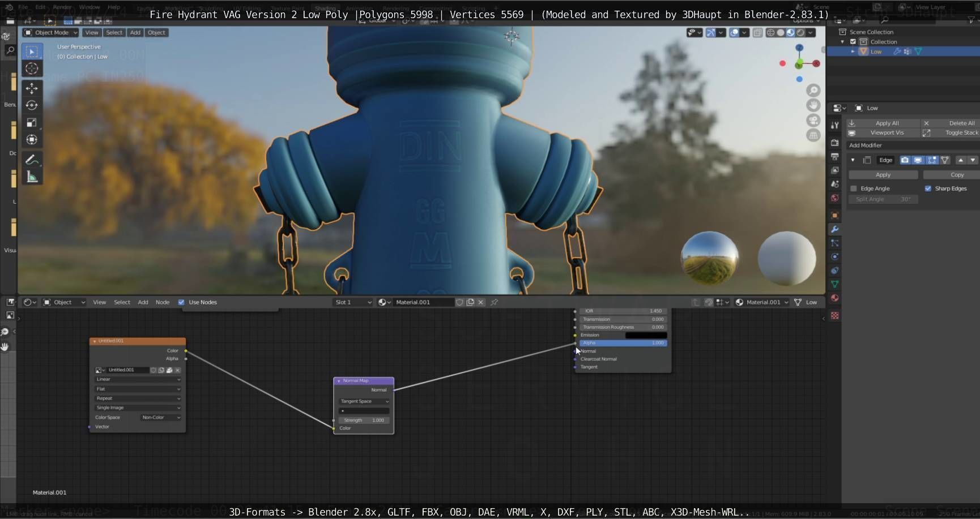This screenshot has height=519, width=980.
Task: Switch to wireframe viewport shading
Action: tap(770, 33)
